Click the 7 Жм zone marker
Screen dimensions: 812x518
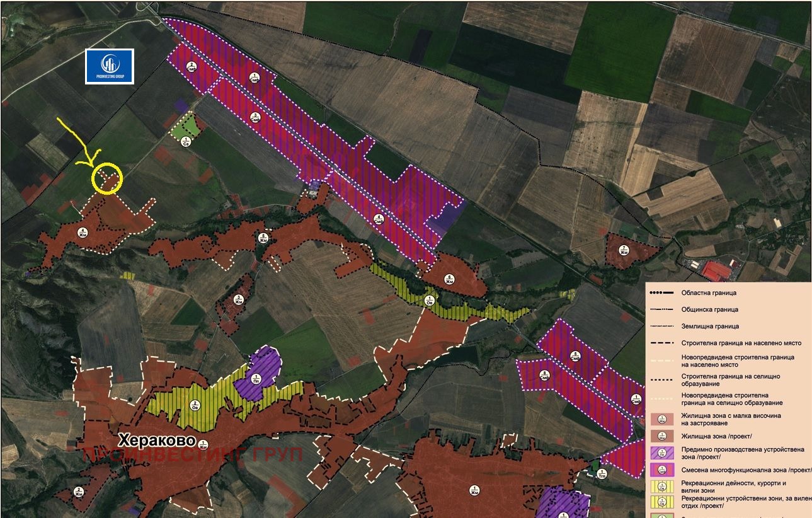tap(623, 250)
